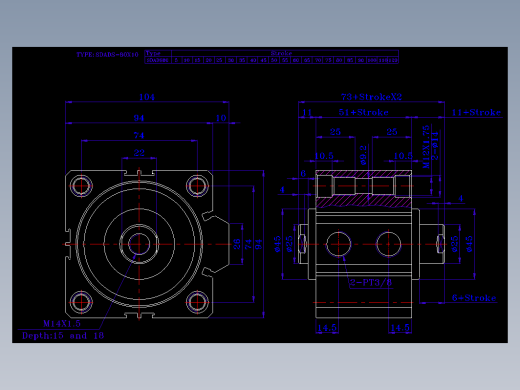Select the M14X1.5 thread callout
The image size is (520, 390).
tap(62, 323)
